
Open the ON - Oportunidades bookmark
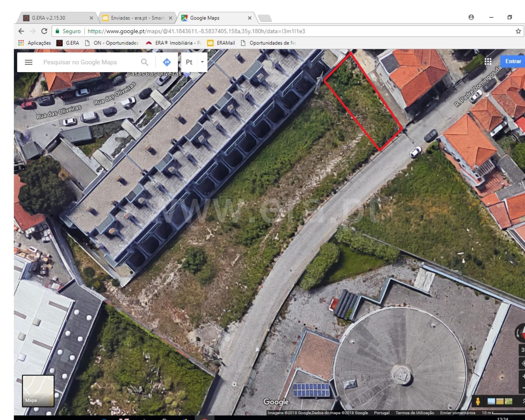tap(112, 43)
